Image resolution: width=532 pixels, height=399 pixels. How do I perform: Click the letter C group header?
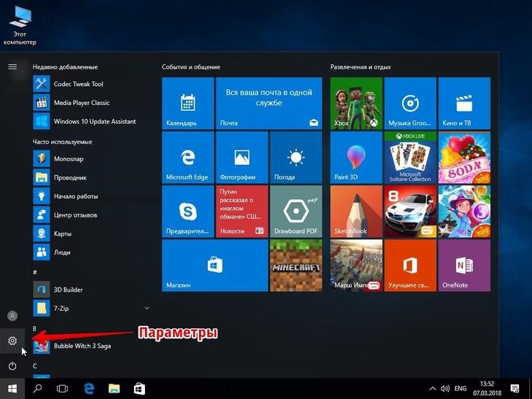click(34, 365)
